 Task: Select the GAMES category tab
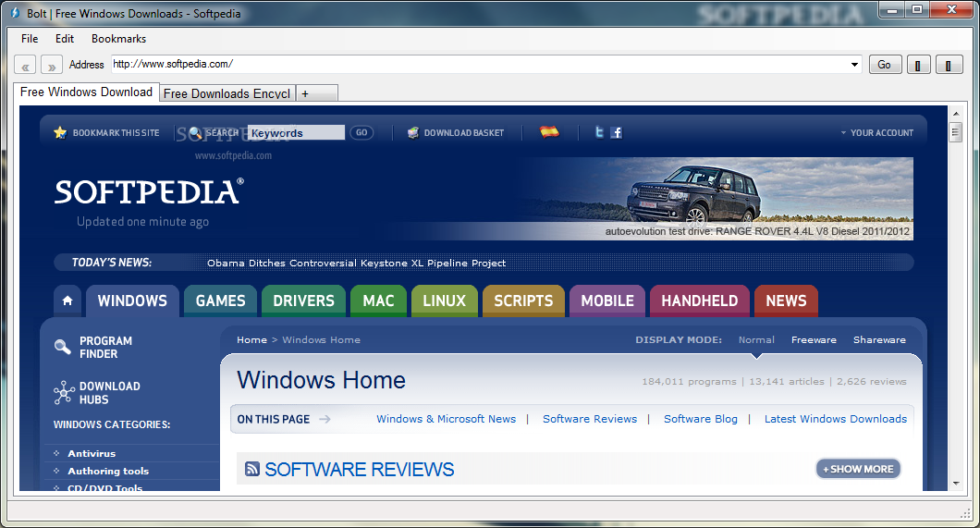click(x=221, y=301)
